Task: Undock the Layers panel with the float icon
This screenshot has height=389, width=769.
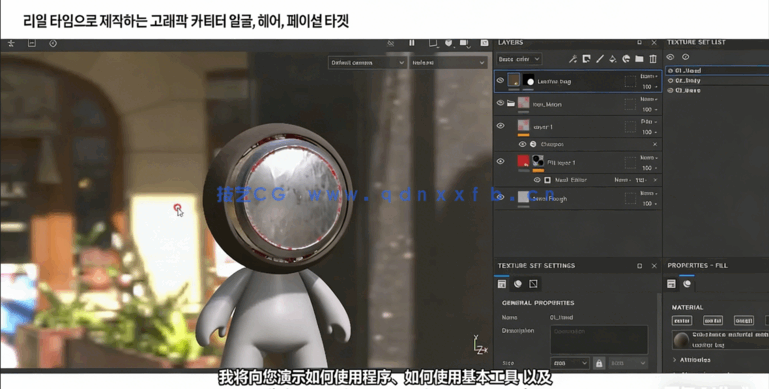Action: 640,43
